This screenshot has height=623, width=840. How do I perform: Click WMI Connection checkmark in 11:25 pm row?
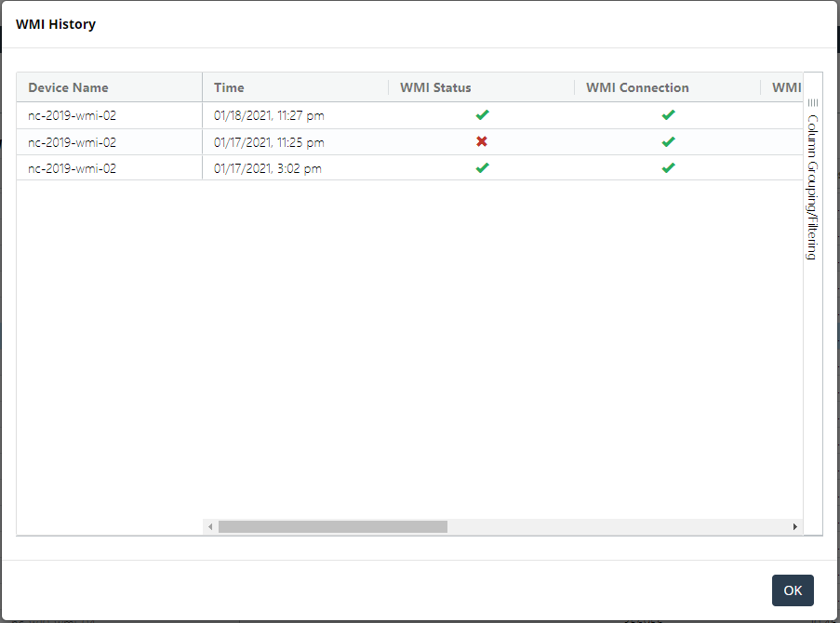(668, 142)
